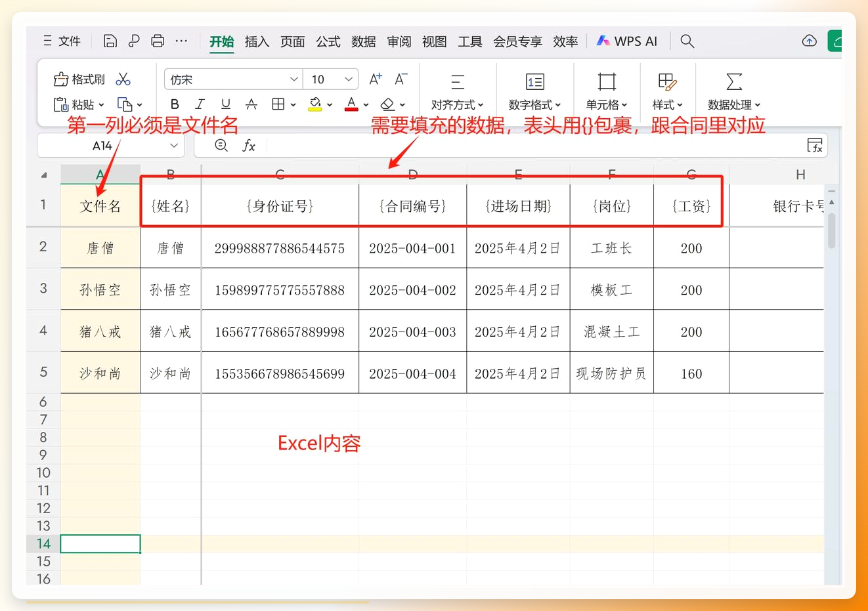Viewport: 868px width, 611px height.
Task: Switch to the 公式 tab
Action: point(328,41)
